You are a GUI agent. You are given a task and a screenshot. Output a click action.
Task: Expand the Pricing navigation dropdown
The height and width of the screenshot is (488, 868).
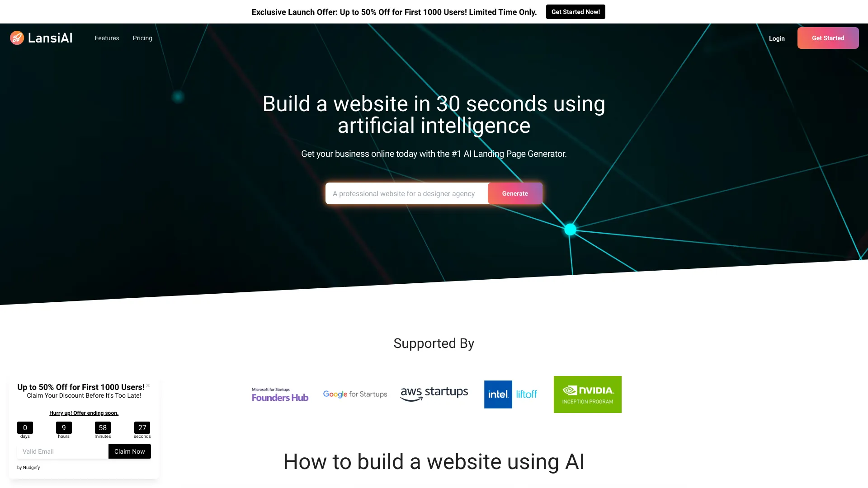click(x=142, y=38)
